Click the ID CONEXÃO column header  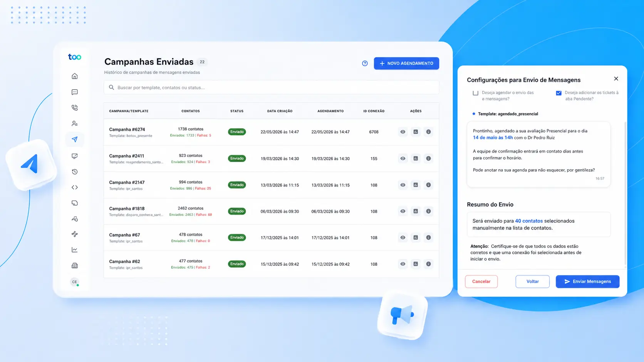[x=374, y=111]
